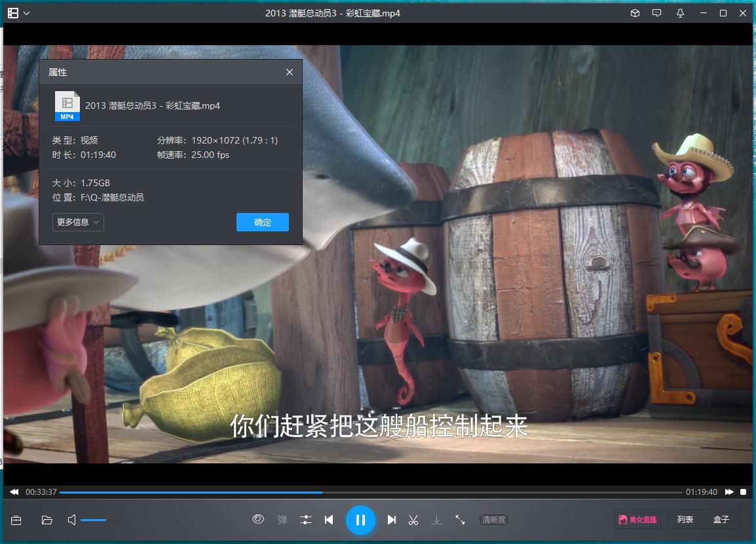This screenshot has width=756, height=544.
Task: Open the 美女直播 live stream button
Action: [637, 519]
